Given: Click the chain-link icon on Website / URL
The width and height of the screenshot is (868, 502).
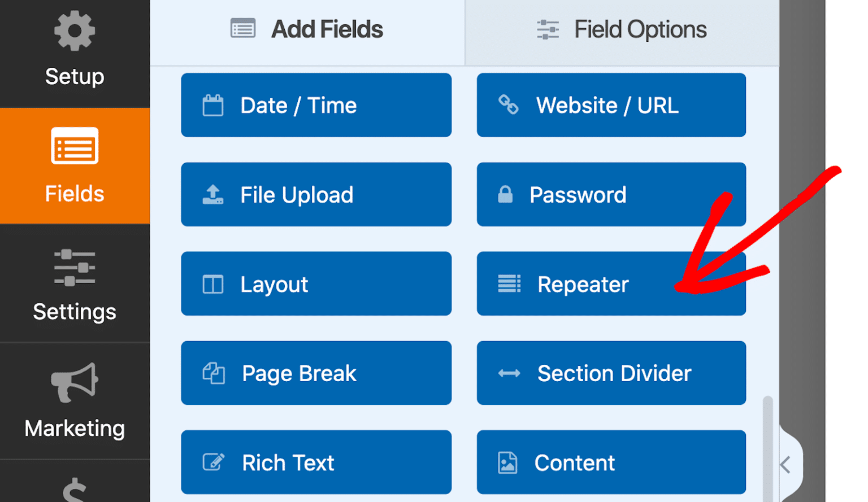Looking at the screenshot, I should 509,105.
